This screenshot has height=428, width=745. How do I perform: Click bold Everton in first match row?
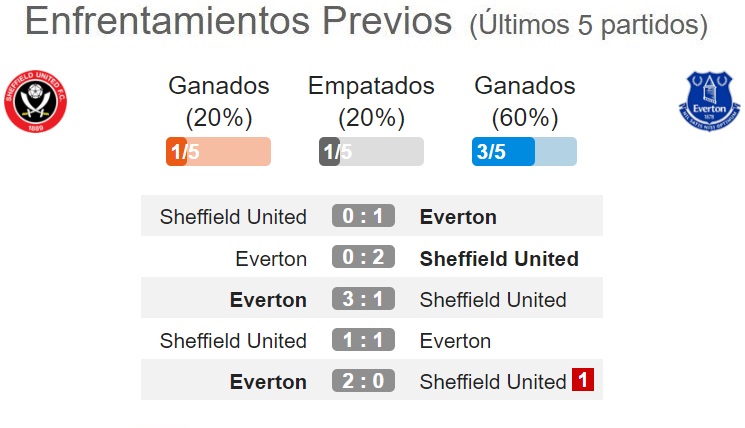[458, 217]
